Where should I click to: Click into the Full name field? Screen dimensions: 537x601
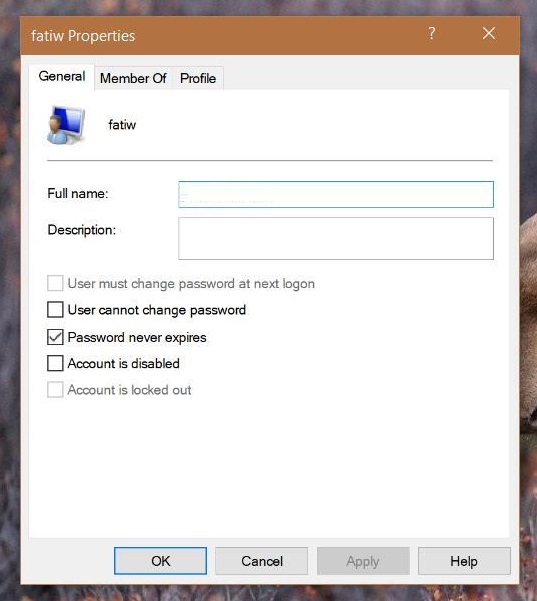click(x=336, y=195)
